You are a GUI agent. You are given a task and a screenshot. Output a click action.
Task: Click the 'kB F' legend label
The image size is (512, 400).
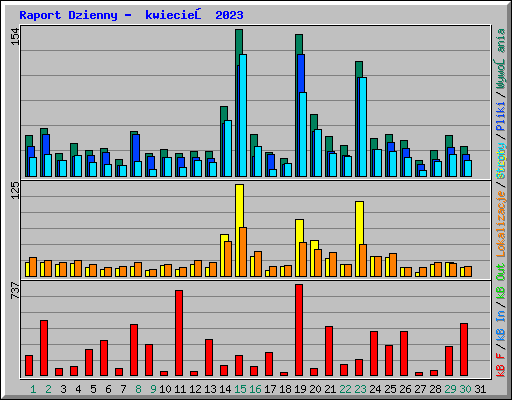501,365
